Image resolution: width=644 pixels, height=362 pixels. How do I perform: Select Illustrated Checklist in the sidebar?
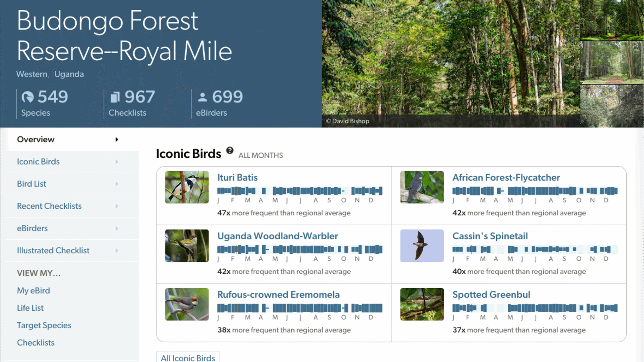tap(53, 251)
